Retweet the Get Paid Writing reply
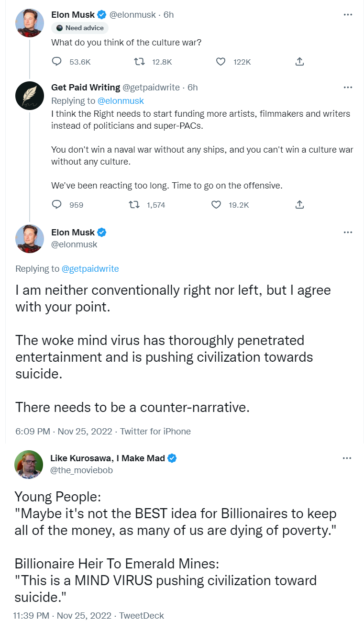This screenshot has width=364, height=633. click(136, 205)
